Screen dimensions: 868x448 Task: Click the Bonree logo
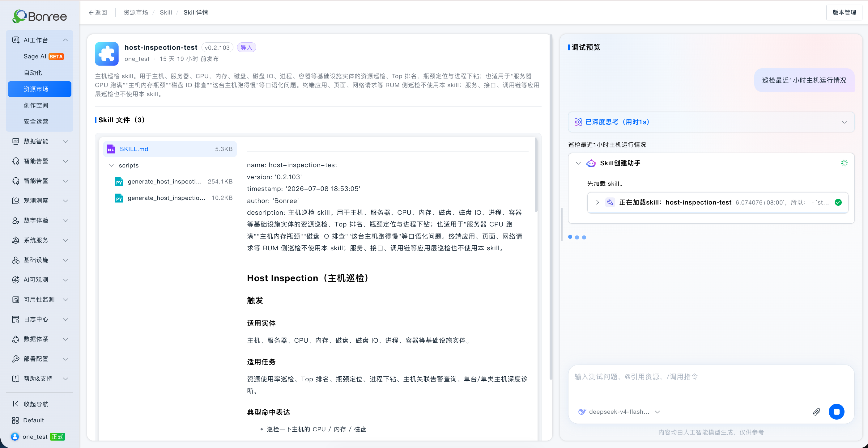point(40,16)
